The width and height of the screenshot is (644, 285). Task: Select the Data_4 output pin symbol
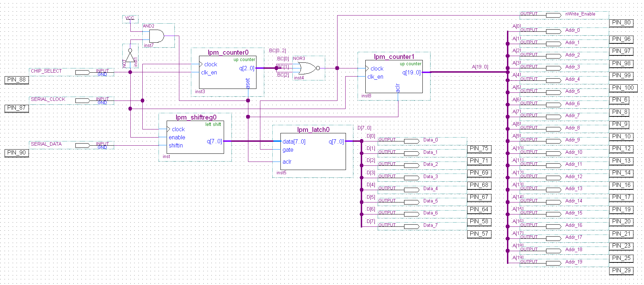[411, 190]
